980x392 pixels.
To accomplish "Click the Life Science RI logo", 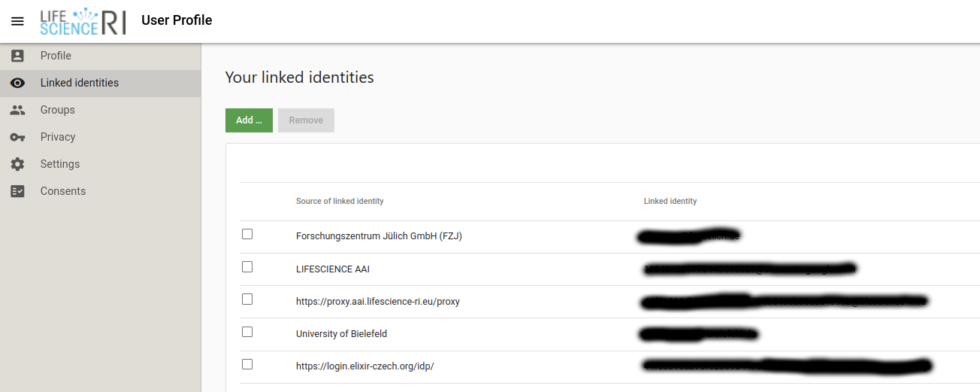I will (x=83, y=21).
